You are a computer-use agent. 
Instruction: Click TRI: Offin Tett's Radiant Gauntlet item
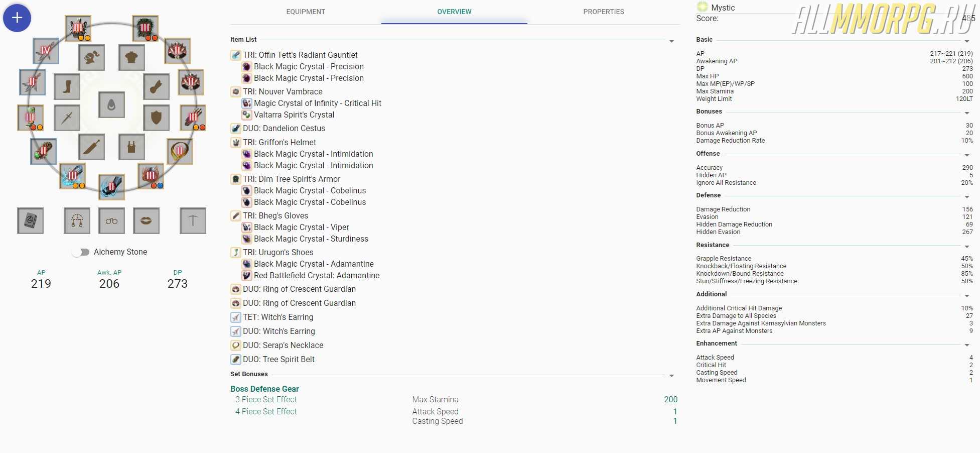point(300,55)
